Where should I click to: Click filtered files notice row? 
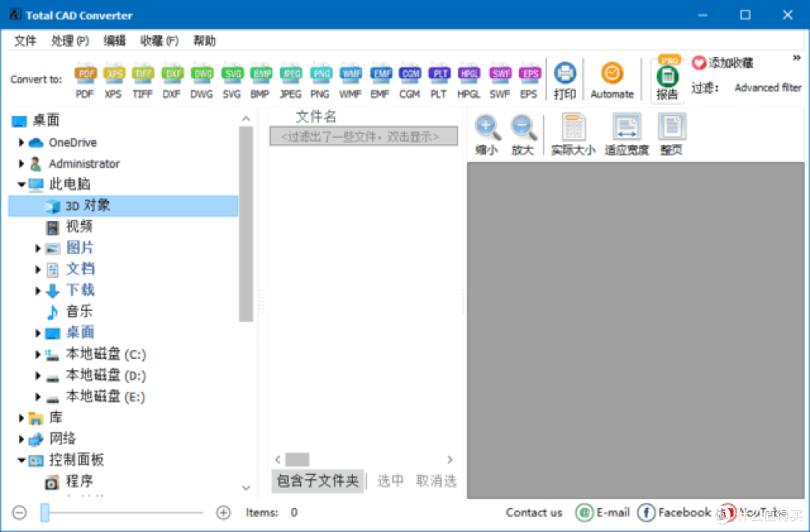[363, 136]
